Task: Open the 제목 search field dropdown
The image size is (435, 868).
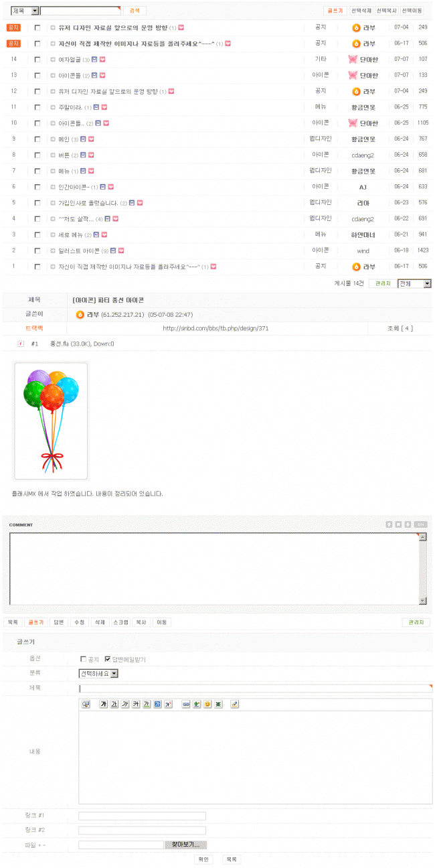Action: pyautogui.click(x=25, y=11)
